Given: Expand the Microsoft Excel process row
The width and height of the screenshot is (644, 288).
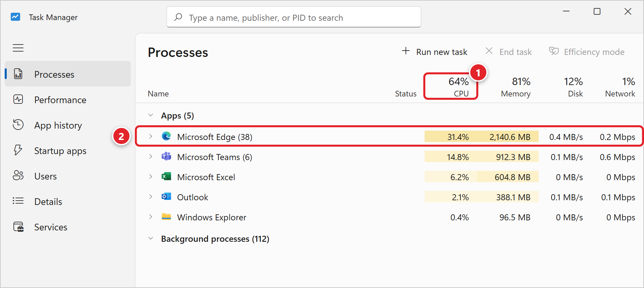Looking at the screenshot, I should [x=151, y=176].
